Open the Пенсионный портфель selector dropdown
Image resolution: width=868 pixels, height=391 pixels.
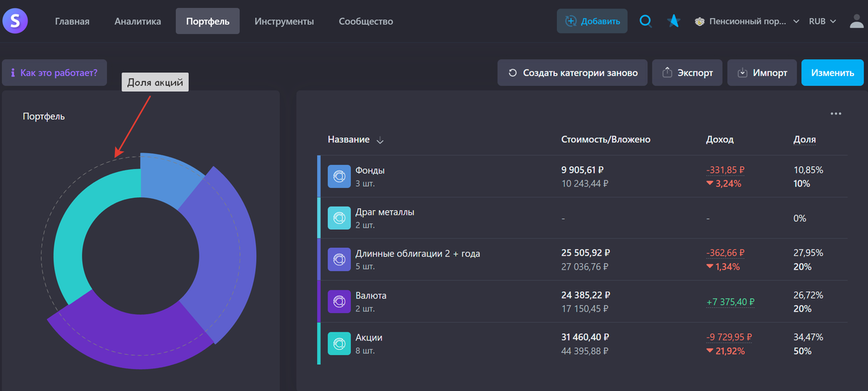pyautogui.click(x=746, y=21)
